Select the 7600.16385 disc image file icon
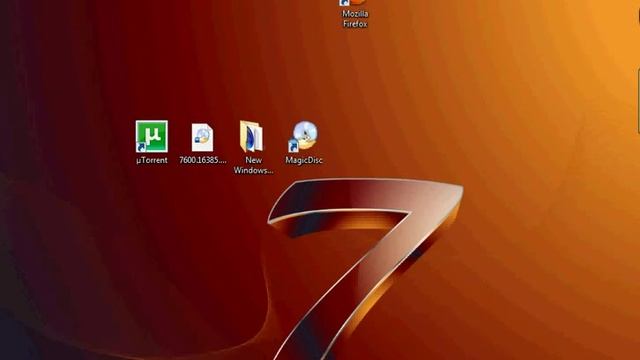This screenshot has height=360, width=640. coord(202,138)
